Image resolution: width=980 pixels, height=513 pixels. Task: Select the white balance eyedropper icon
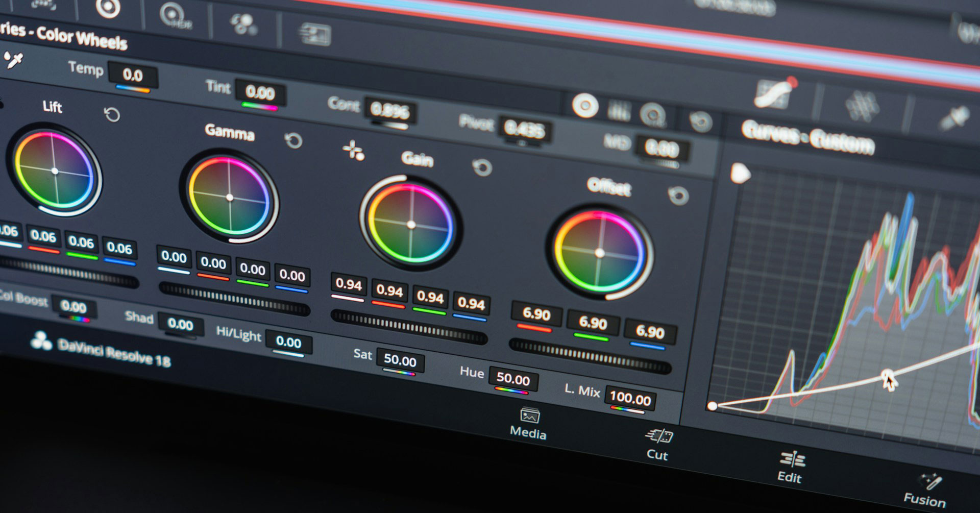tap(13, 60)
